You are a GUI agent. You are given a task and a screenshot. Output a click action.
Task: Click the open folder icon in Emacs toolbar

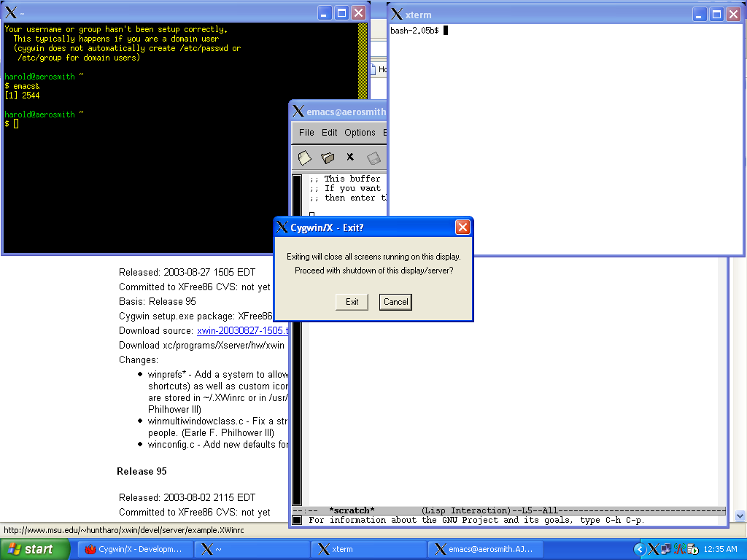328,157
